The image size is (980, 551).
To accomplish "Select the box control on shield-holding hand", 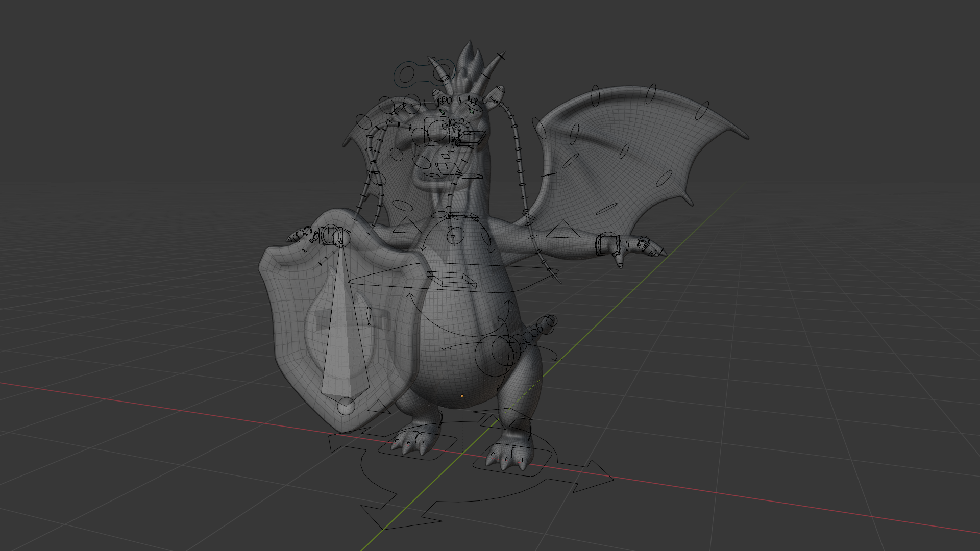I will (331, 236).
